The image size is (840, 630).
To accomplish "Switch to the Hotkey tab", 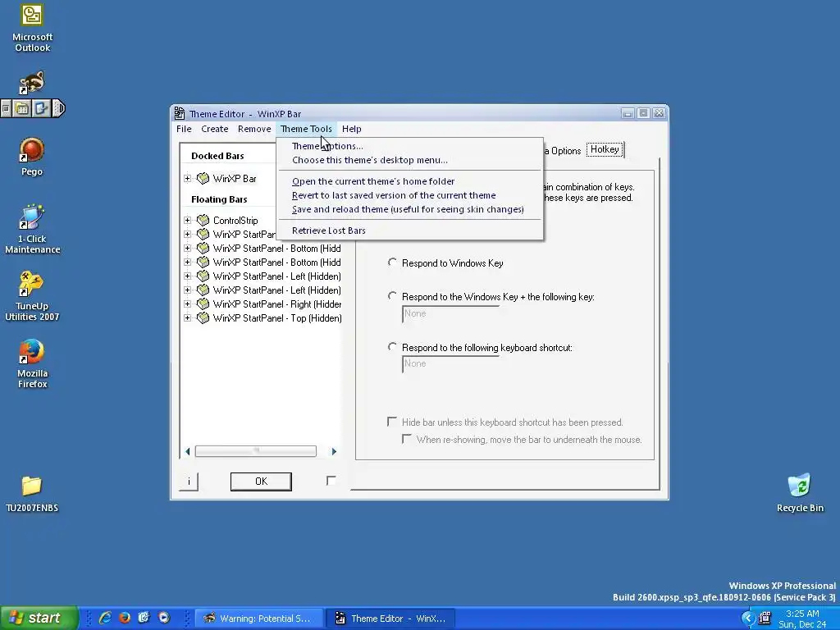I will tap(605, 149).
